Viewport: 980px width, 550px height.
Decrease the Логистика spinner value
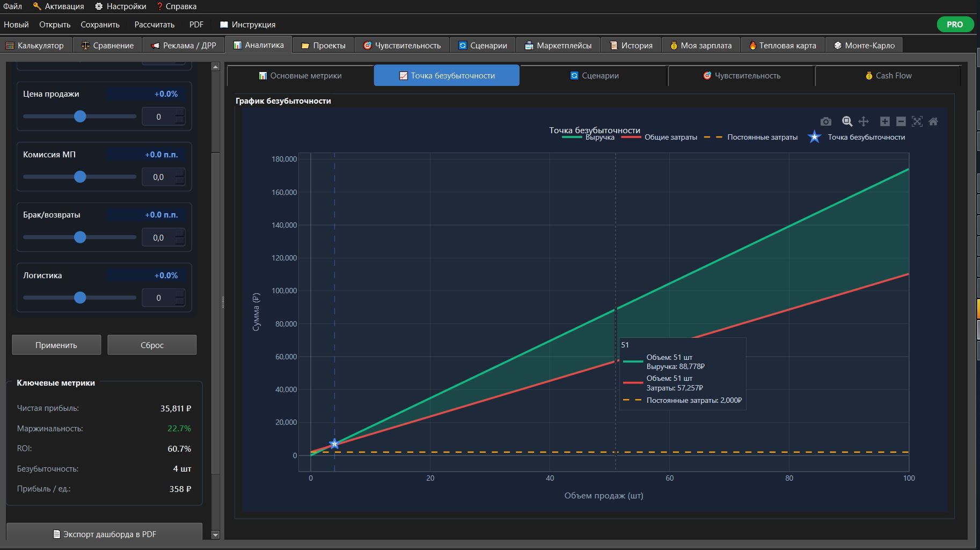180,302
